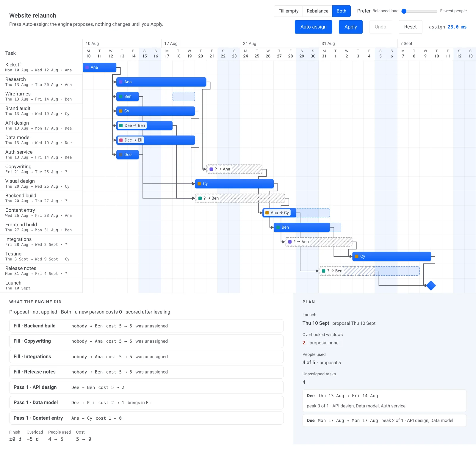Screen dimensions: 476x466
Task: Select the Auth service Dee bar
Action: pyautogui.click(x=128, y=155)
